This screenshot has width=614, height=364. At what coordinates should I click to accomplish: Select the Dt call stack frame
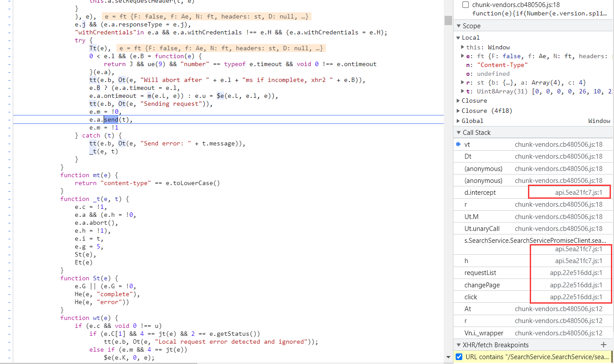point(534,156)
